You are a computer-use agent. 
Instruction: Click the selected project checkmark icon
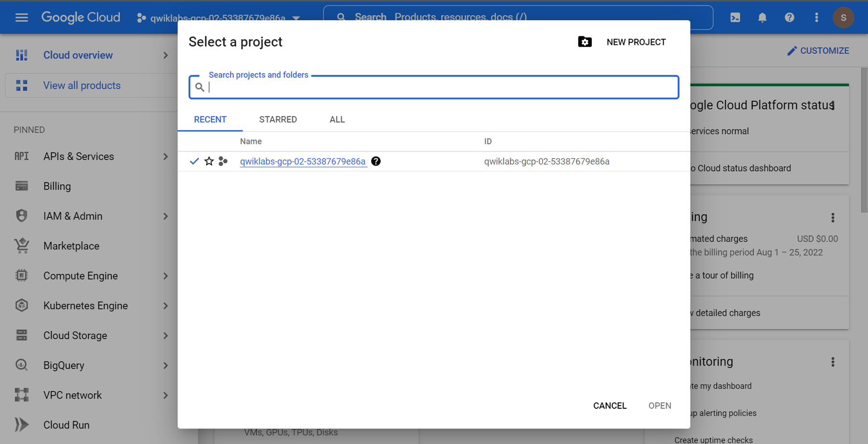click(x=194, y=161)
